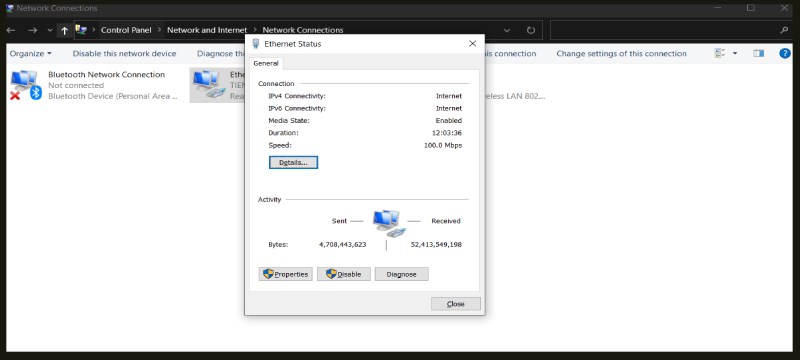Click the shield icon on Properties button
This screenshot has width=800, height=360.
pos(268,274)
